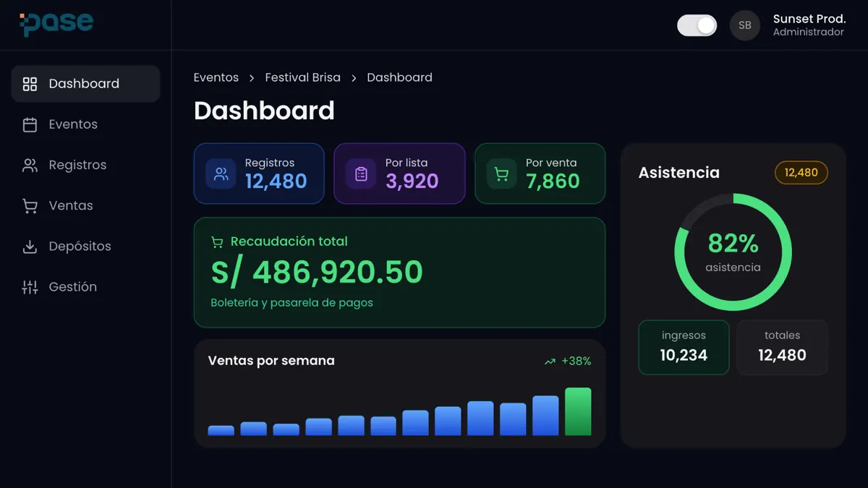
Task: Click the Gestión sliders icon
Action: click(x=30, y=287)
